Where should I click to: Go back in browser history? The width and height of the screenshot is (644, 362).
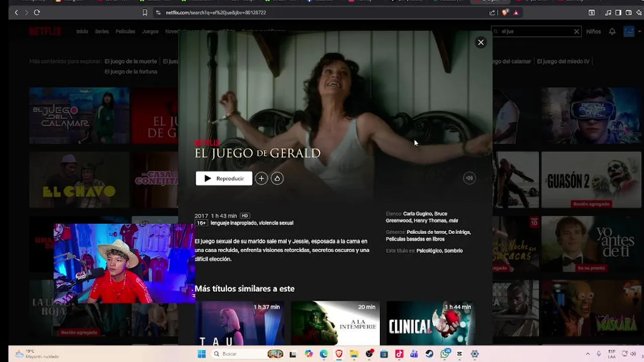[x=16, y=13]
